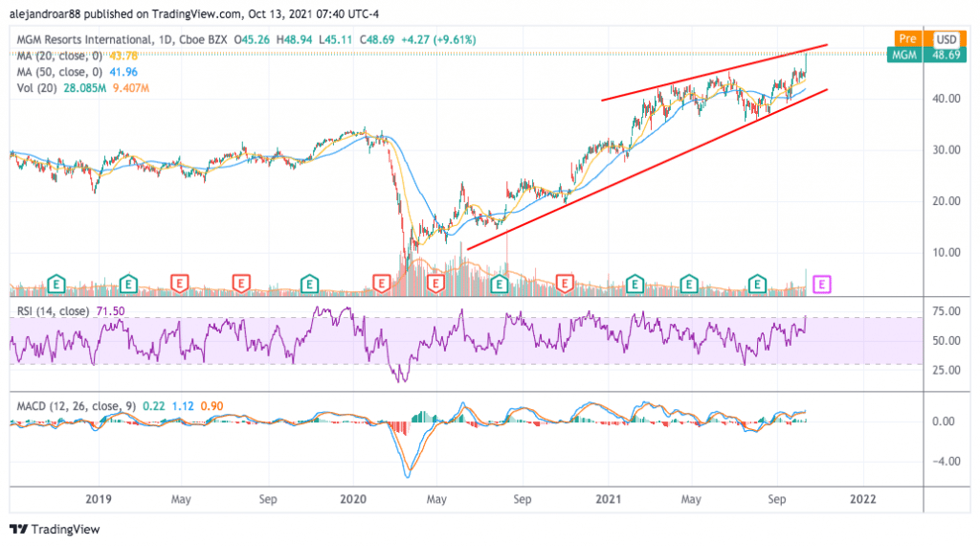This screenshot has height=546, width=980.
Task: Click the RSI value 71.50
Action: [x=111, y=311]
